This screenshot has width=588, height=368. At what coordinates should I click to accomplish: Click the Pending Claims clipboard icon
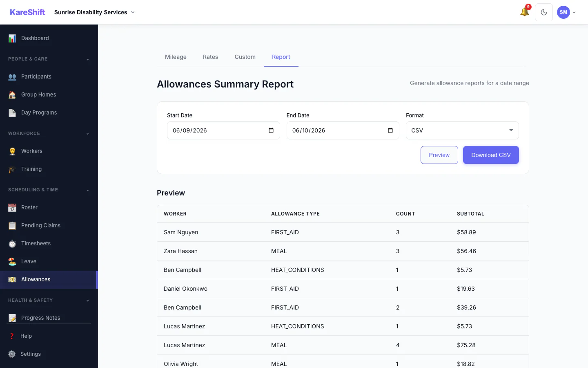tap(12, 225)
